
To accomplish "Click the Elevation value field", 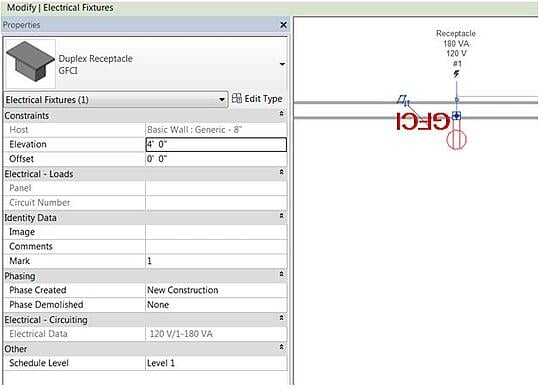I will 216,144.
